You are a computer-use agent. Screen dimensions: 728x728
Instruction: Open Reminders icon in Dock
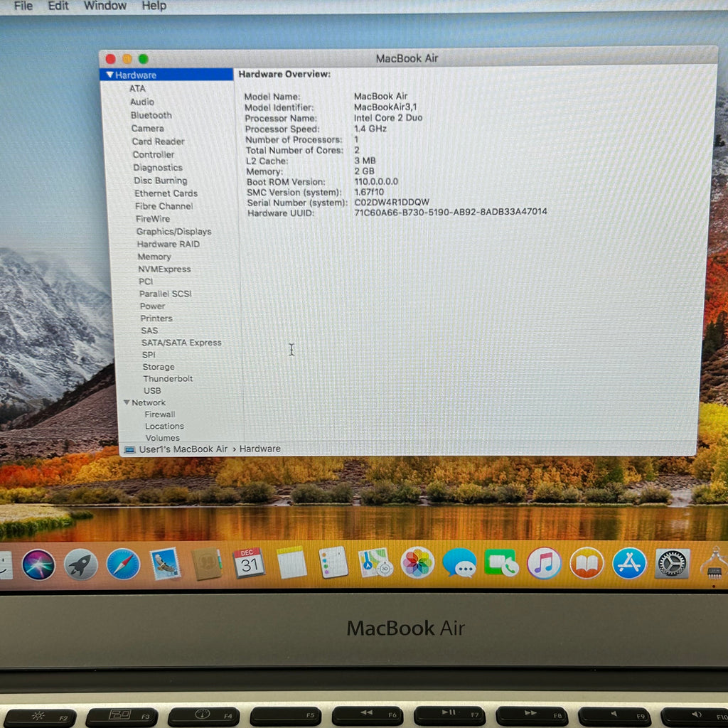point(333,562)
